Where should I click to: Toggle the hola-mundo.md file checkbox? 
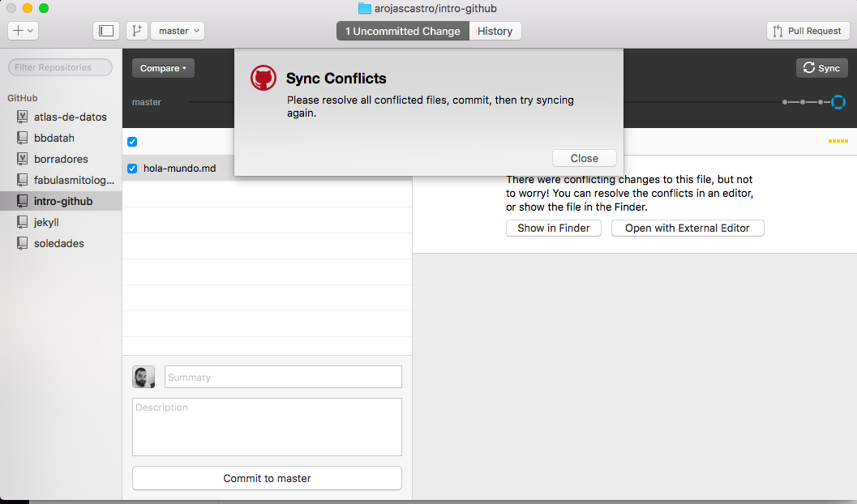click(x=132, y=169)
